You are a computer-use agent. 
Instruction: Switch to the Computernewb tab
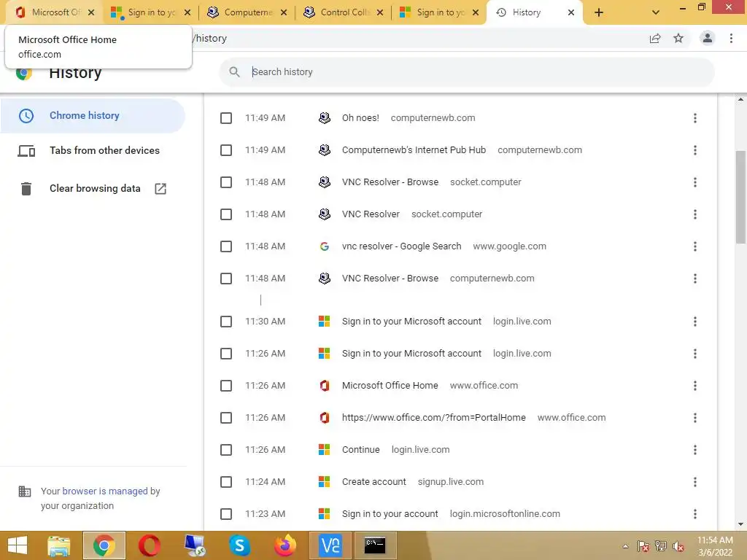pyautogui.click(x=247, y=12)
